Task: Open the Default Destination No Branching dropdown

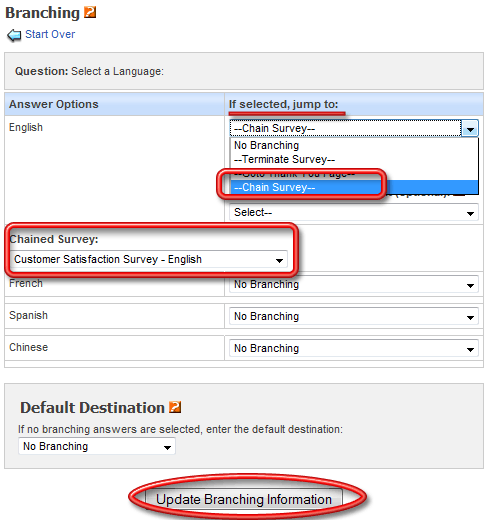Action: pos(97,446)
